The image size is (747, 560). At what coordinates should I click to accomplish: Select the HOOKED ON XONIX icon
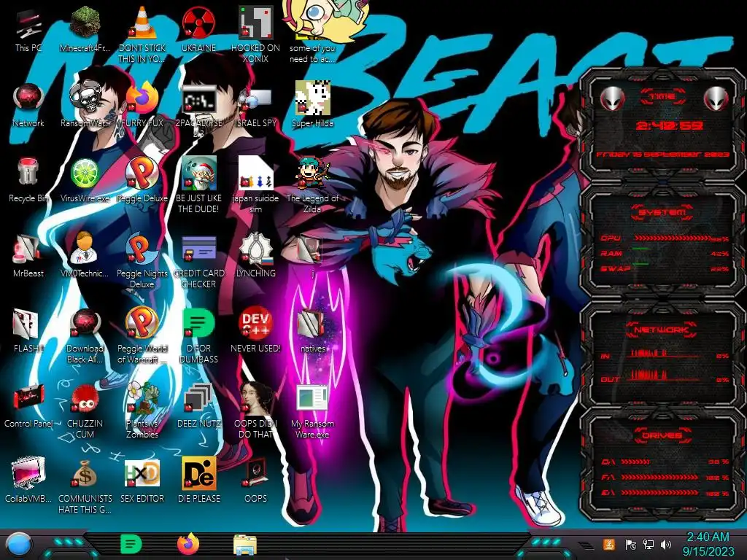tap(255, 36)
